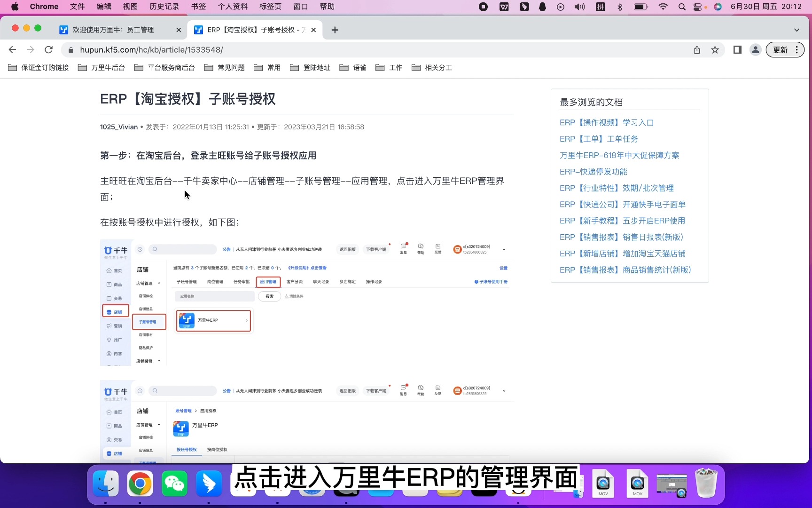Image resolution: width=812 pixels, height=508 pixels.
Task: Open the 保证金订购链接 bookmark folder
Action: (39, 68)
